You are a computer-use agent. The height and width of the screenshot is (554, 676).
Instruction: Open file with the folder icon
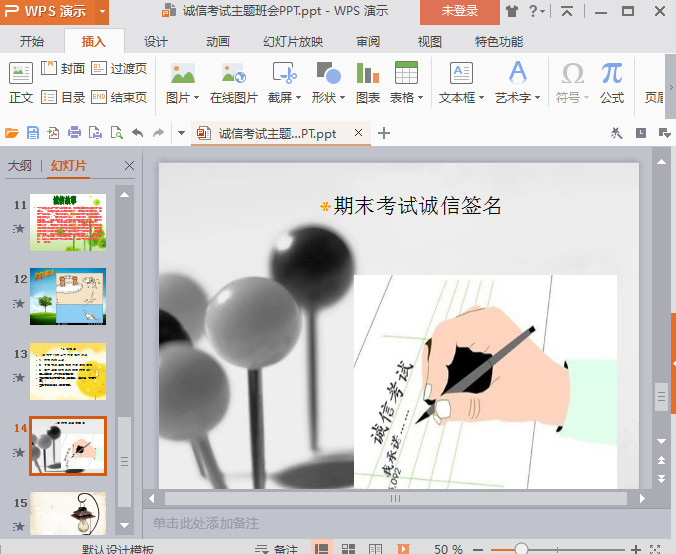pyautogui.click(x=12, y=133)
